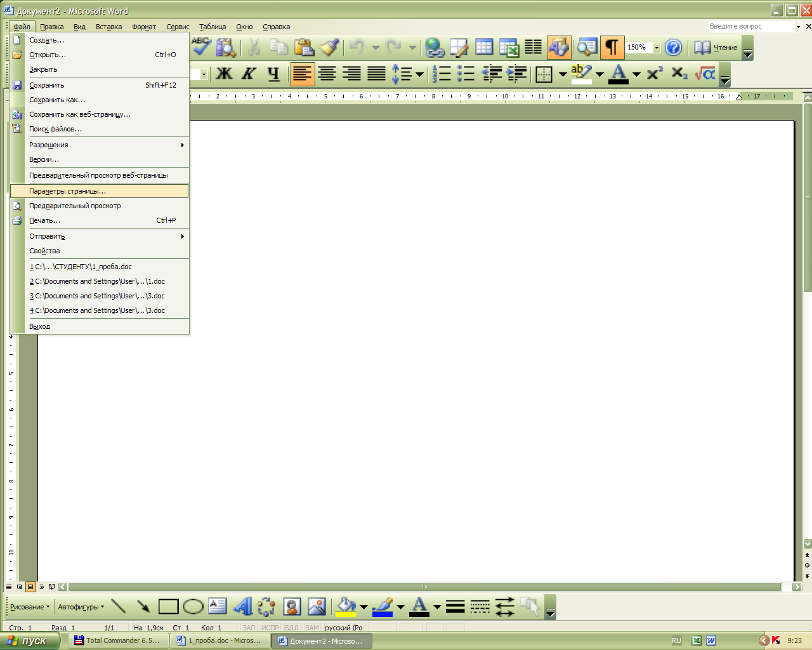This screenshot has height=650, width=812.
Task: Open the line spacing dropdown arrow
Action: point(419,74)
